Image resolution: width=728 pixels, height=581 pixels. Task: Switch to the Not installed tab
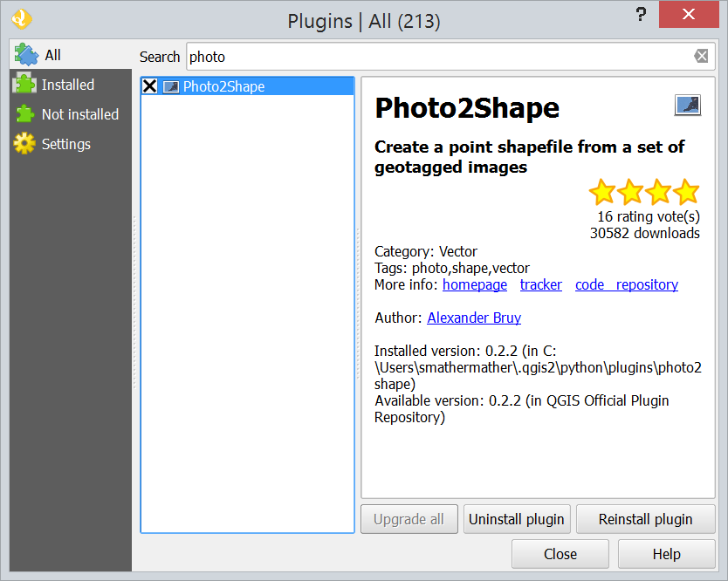pyautogui.click(x=79, y=114)
